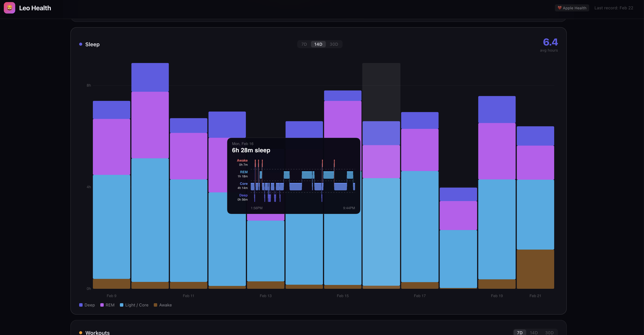Click the Last record: Feb 22 text
644x335 pixels.
pyautogui.click(x=614, y=8)
